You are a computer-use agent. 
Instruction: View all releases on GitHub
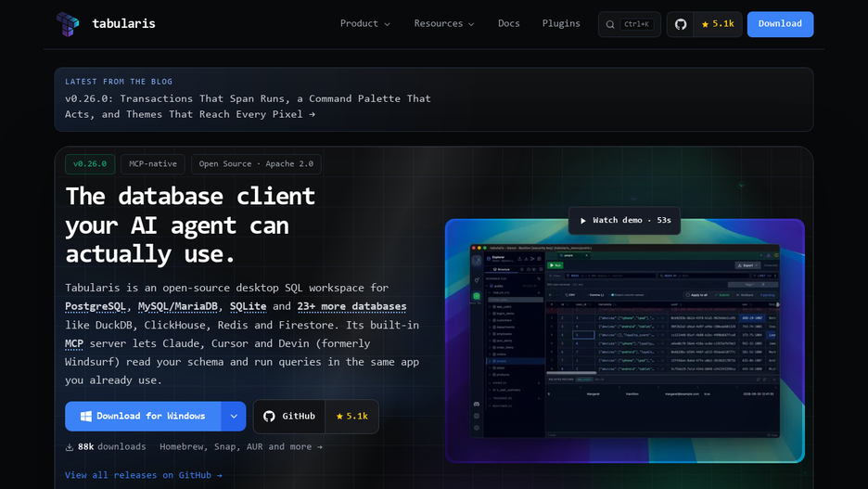(x=144, y=475)
